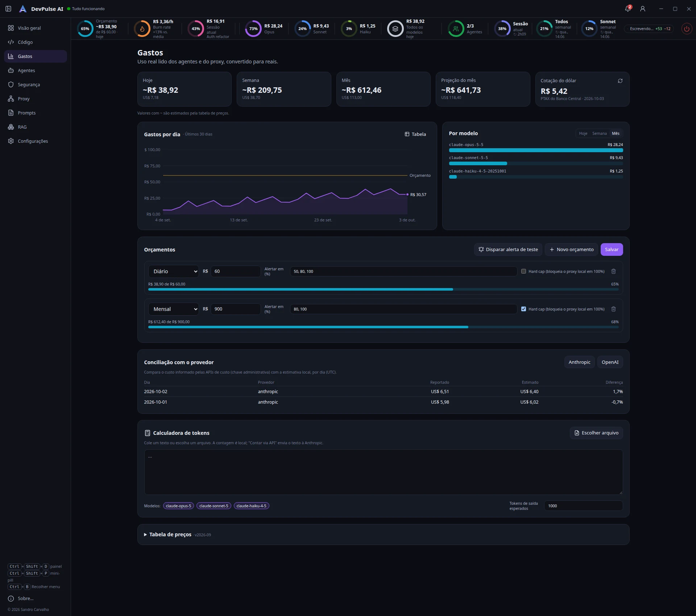
Task: Open notifications bell with badge
Action: coord(628,8)
